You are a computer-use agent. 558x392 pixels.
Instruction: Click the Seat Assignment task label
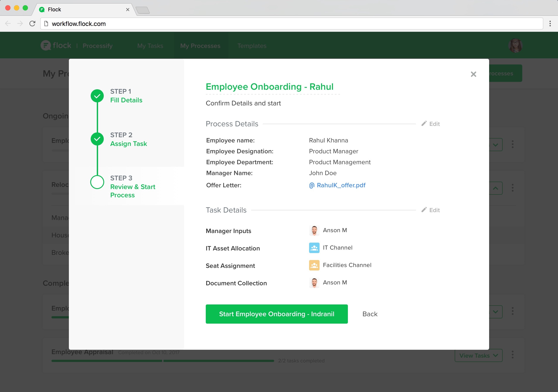230,266
